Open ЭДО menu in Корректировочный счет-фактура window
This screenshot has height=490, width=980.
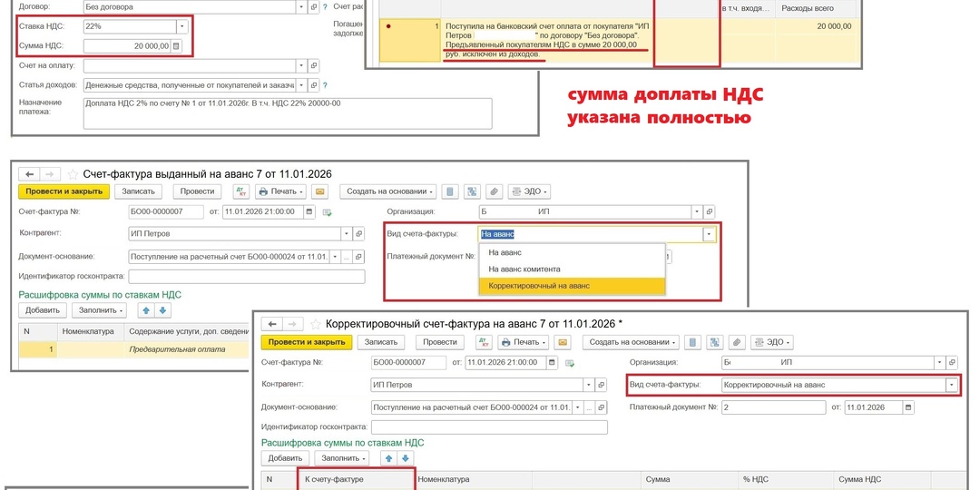772,342
